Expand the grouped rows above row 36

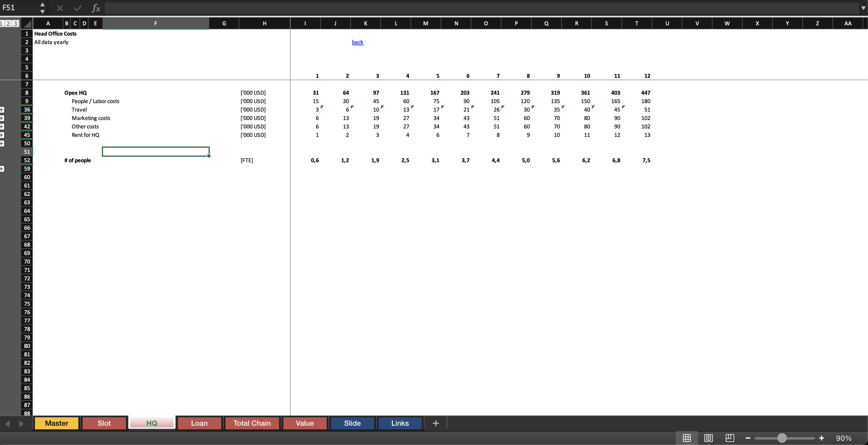coord(2,109)
